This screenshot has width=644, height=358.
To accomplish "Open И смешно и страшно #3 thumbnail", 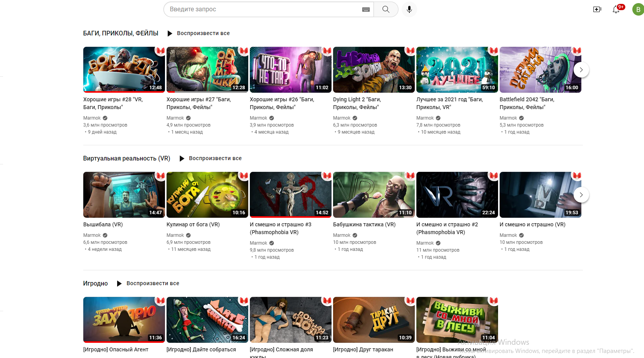I will tap(291, 195).
